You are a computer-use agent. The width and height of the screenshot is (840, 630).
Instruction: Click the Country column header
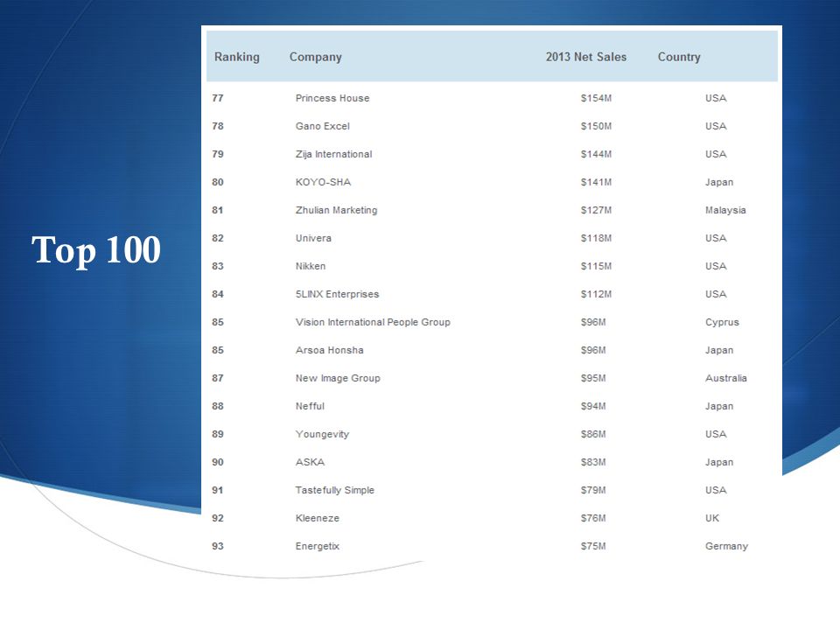(x=679, y=58)
